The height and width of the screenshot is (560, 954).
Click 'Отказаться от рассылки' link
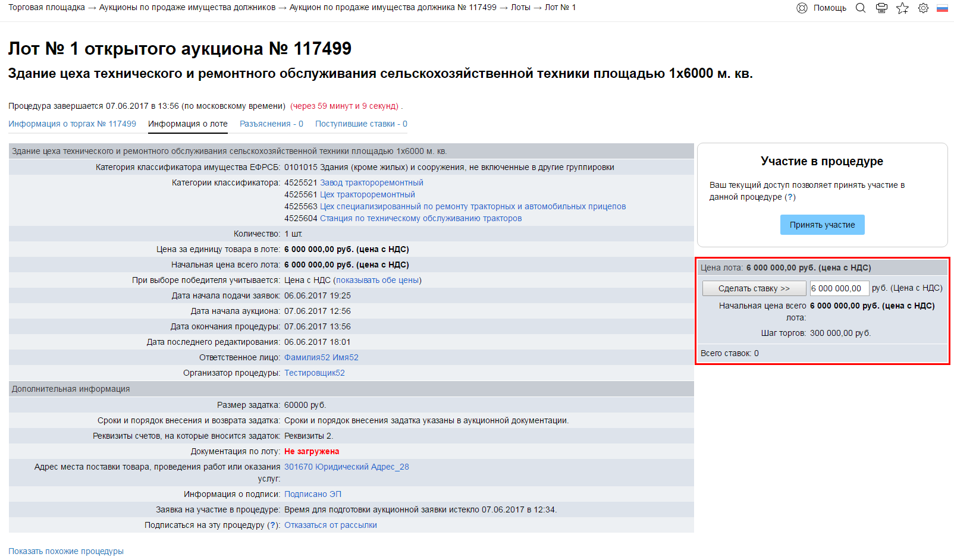point(330,525)
